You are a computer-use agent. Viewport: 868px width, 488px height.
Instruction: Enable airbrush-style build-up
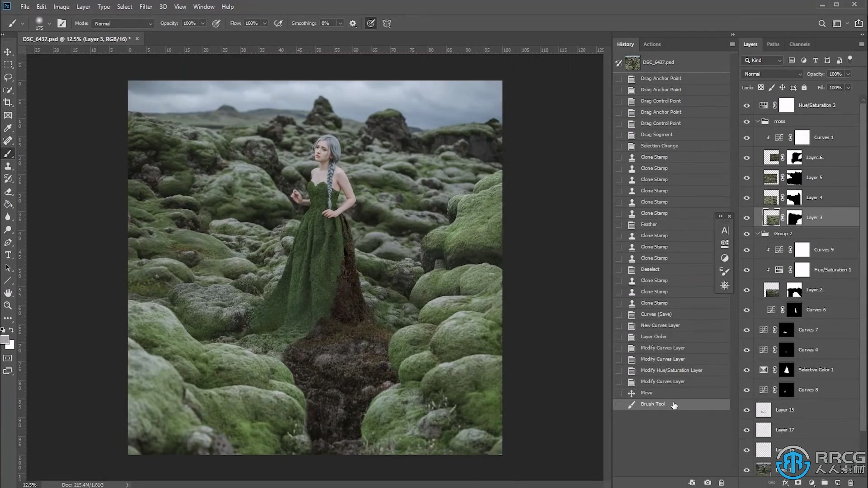[278, 23]
